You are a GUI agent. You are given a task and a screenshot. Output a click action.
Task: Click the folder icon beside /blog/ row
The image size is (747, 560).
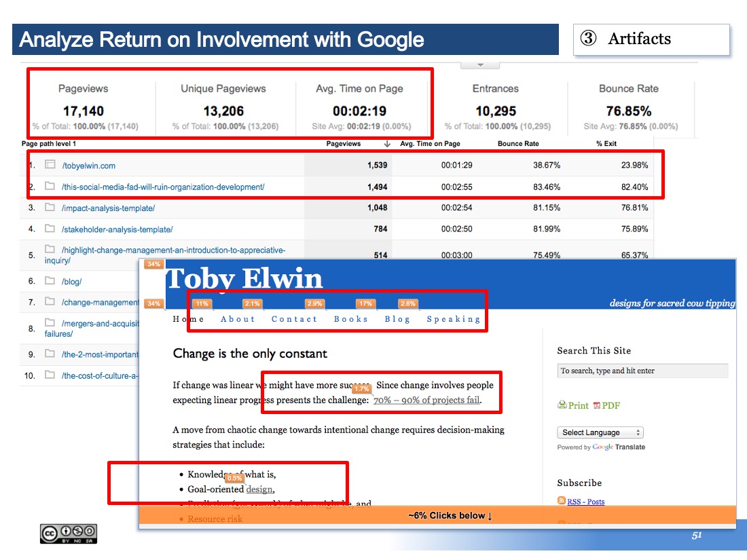(50, 280)
